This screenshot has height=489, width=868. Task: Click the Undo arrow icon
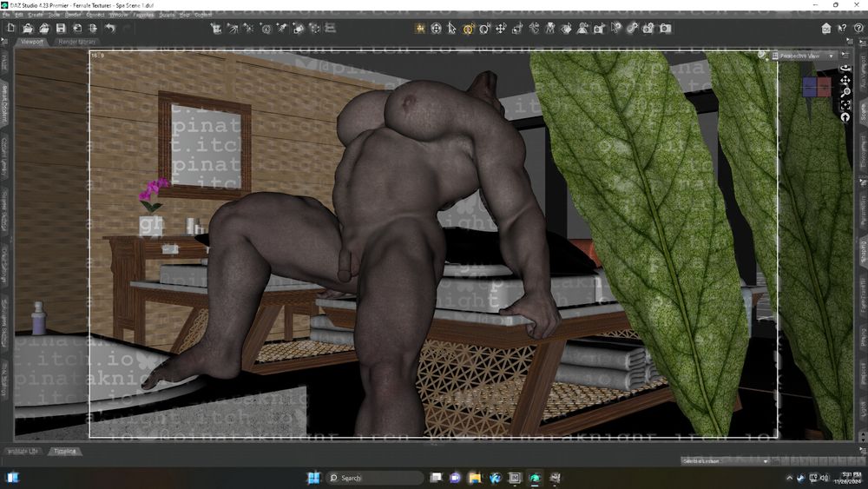(x=110, y=28)
